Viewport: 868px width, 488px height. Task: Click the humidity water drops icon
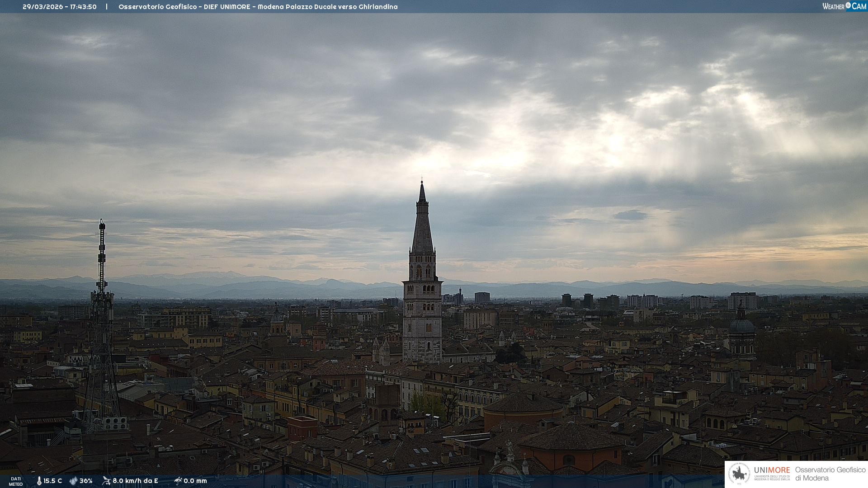click(x=73, y=481)
